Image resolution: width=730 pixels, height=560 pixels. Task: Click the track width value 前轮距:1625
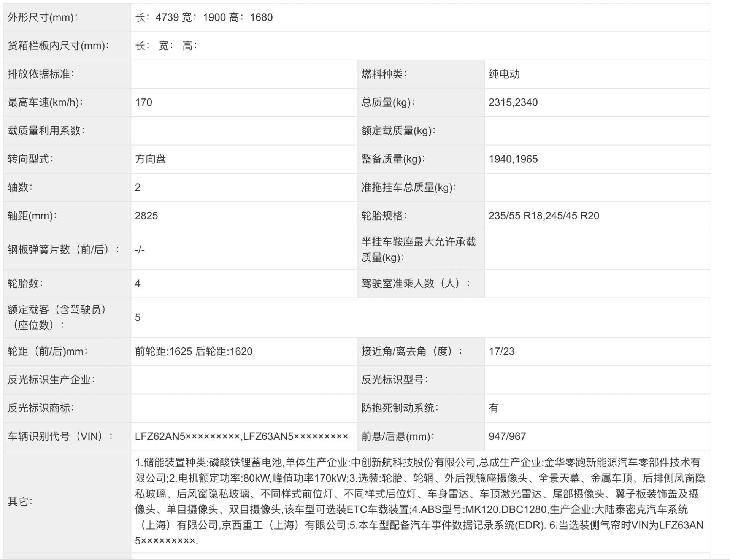click(163, 351)
